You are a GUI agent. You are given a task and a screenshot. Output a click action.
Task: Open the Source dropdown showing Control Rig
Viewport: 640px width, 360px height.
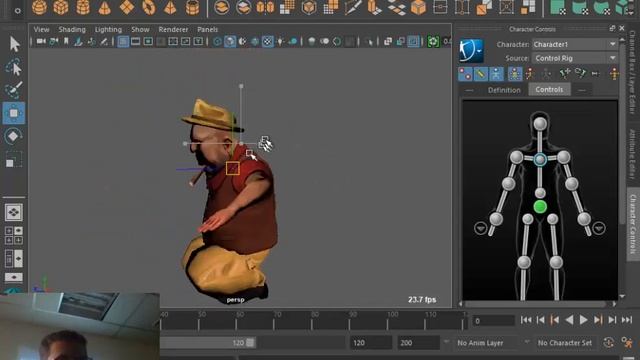(x=574, y=58)
